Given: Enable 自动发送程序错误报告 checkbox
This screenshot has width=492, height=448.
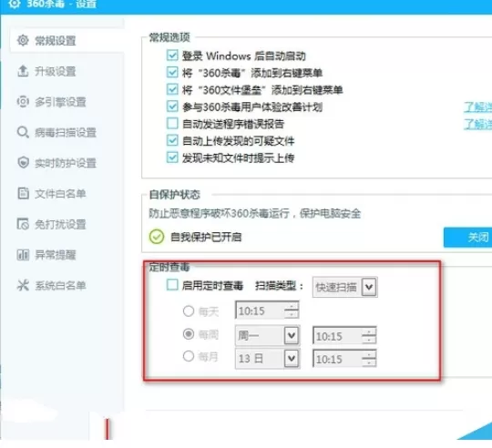Looking at the screenshot, I should pyautogui.click(x=172, y=123).
